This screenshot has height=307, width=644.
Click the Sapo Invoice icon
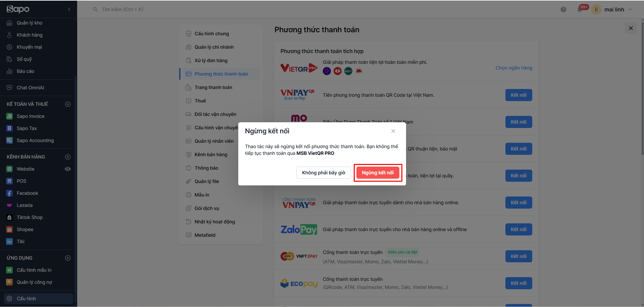click(x=9, y=116)
